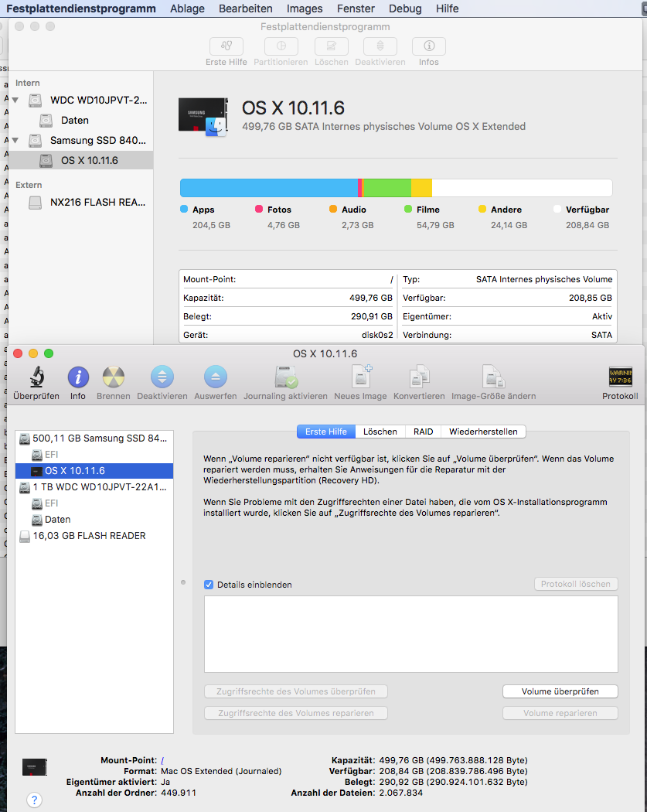Open the help question mark button
This screenshot has width=647, height=812.
(x=34, y=800)
